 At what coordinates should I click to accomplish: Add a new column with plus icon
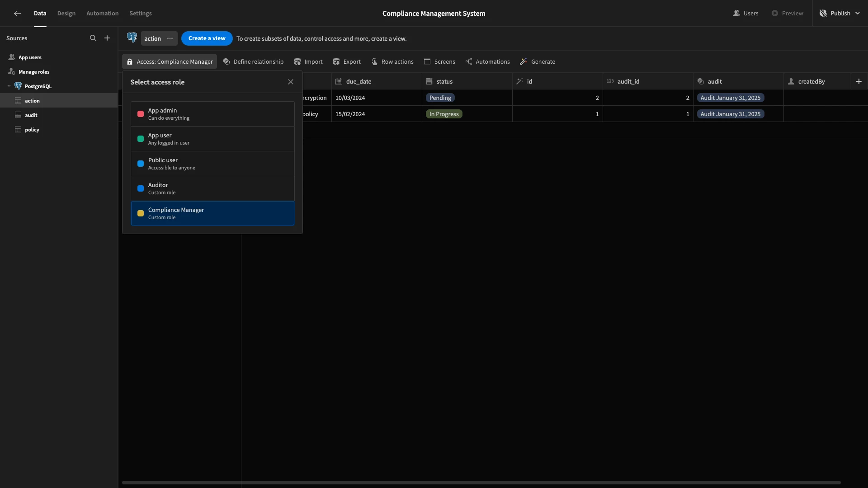pos(859,81)
